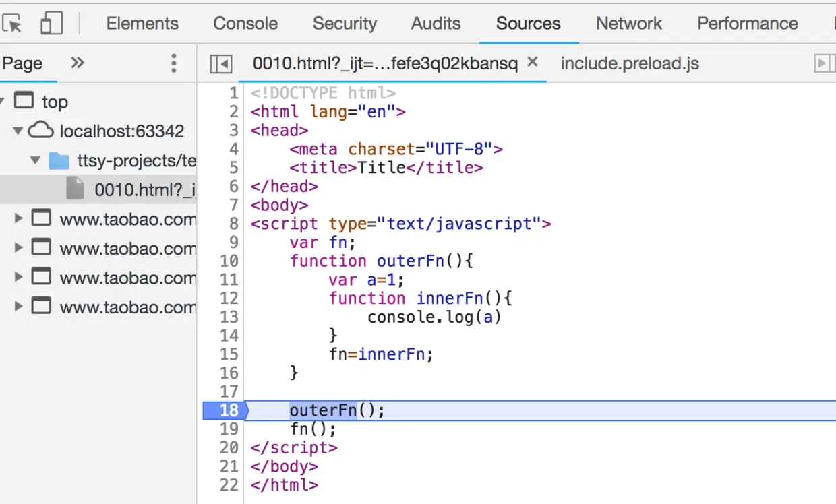Expand the third www.taobao.com frame

(x=18, y=277)
